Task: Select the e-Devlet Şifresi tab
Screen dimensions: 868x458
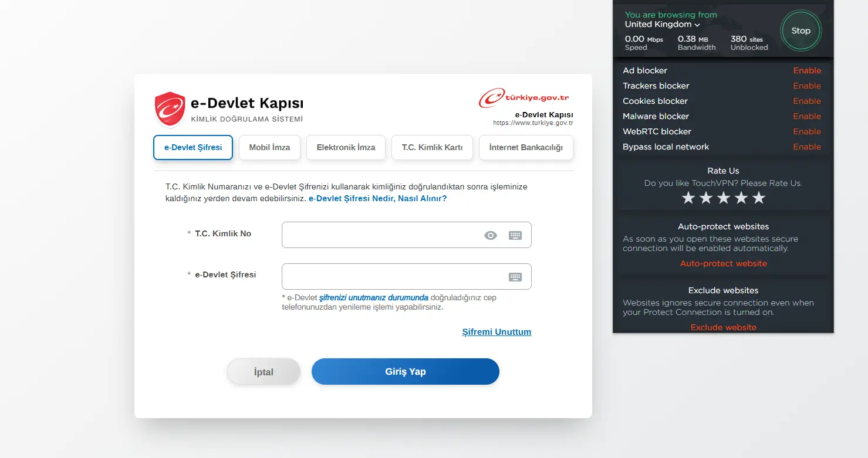Action: 193,147
